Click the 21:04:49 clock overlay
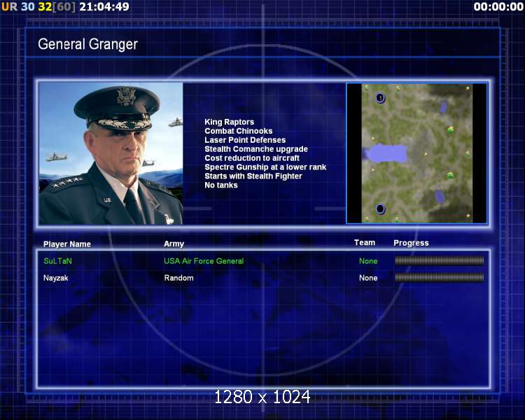This screenshot has height=420, width=525. pyautogui.click(x=104, y=7)
